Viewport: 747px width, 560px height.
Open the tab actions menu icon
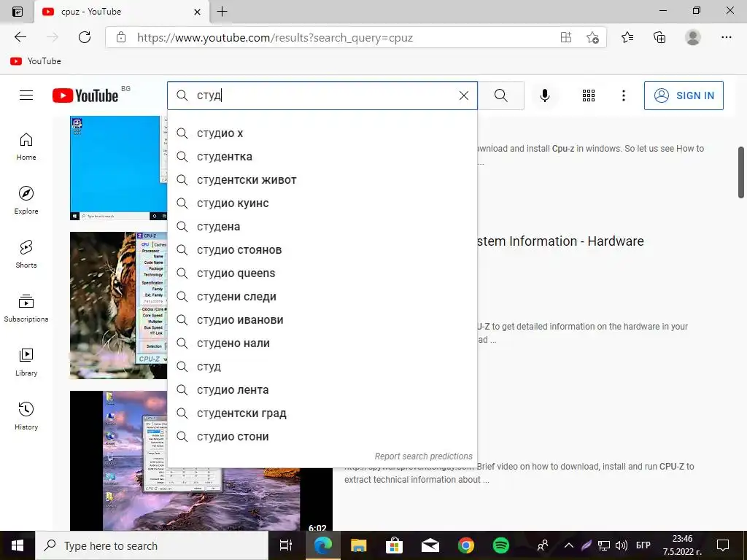[18, 12]
